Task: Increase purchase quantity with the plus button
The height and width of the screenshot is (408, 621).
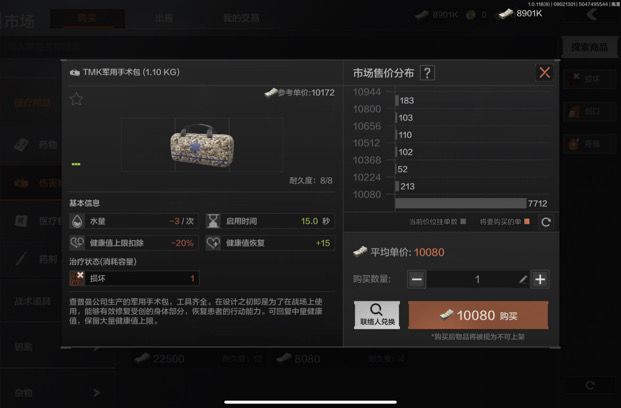Action: [540, 280]
